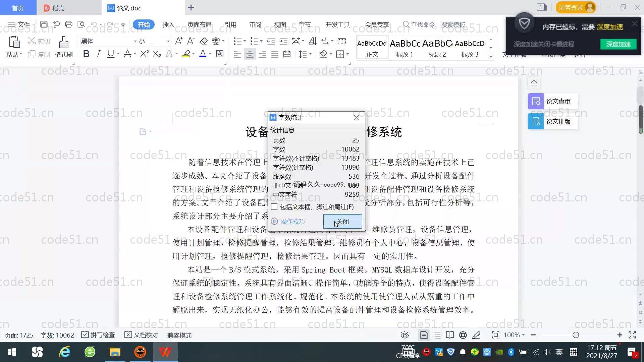Toggle bold formatting
This screenshot has height=362, width=644.
86,54
